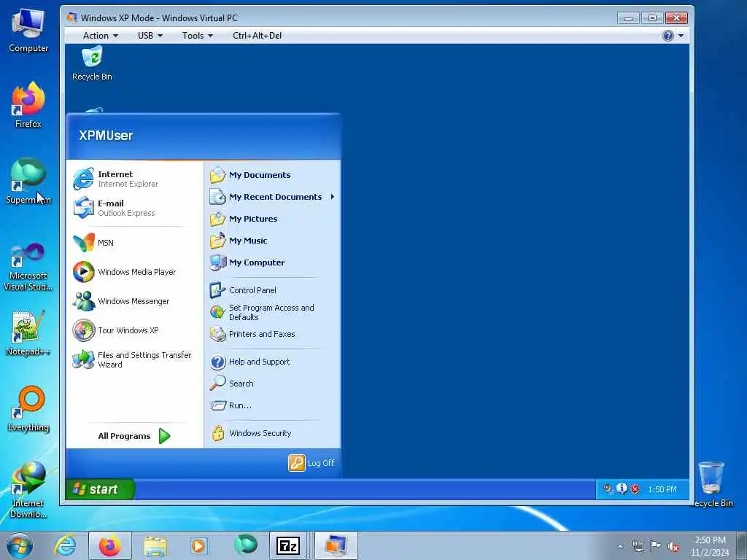The height and width of the screenshot is (560, 747).
Task: Click the muted volume tray icon
Action: click(673, 546)
